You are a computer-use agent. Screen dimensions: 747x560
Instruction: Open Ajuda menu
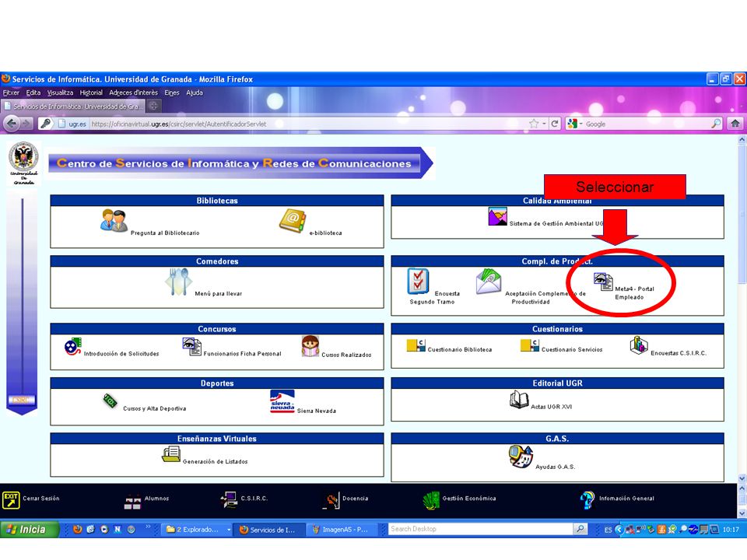[x=195, y=93]
